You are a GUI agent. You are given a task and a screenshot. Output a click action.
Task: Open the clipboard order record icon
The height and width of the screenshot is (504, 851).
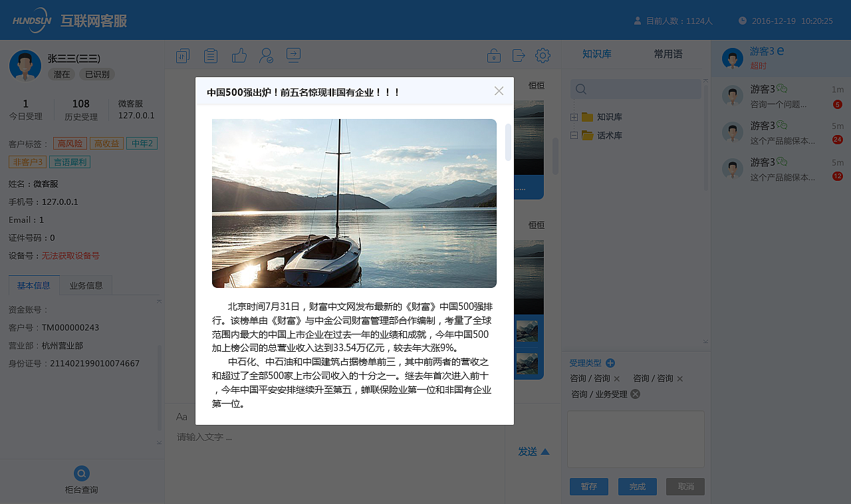(x=211, y=56)
